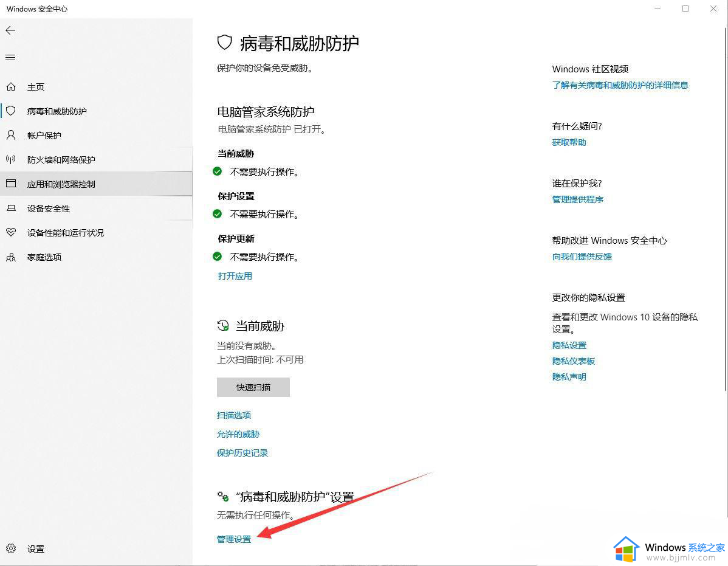
Task: Click the shield icon for 病毒和威胁防护
Action: 11,111
